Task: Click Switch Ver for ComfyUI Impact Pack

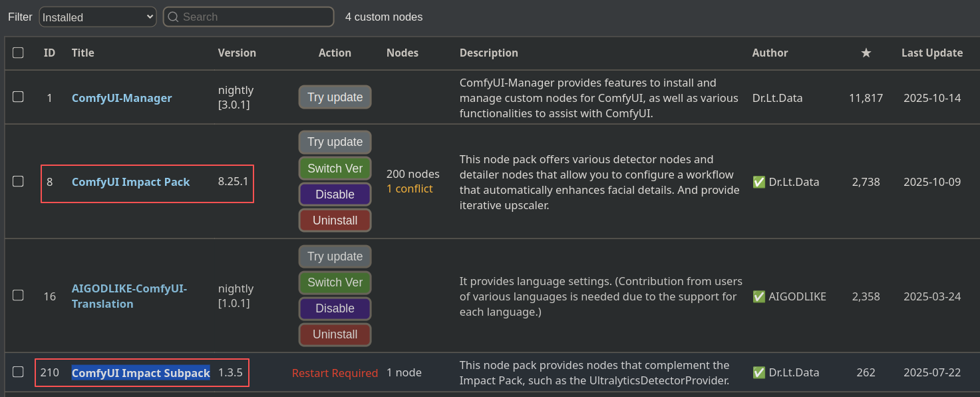Action: (335, 169)
